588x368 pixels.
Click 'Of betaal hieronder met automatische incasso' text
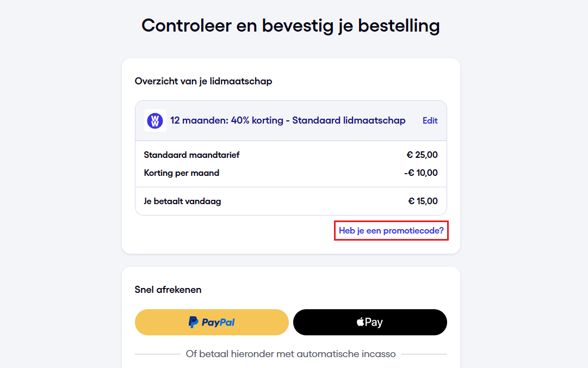(x=290, y=353)
